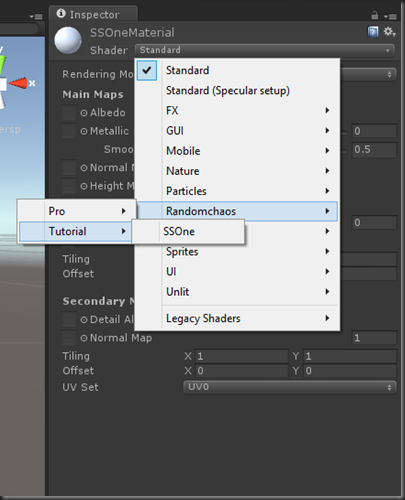405x500 pixels.
Task: Click the secondary Tiling Y field
Action: click(x=350, y=356)
